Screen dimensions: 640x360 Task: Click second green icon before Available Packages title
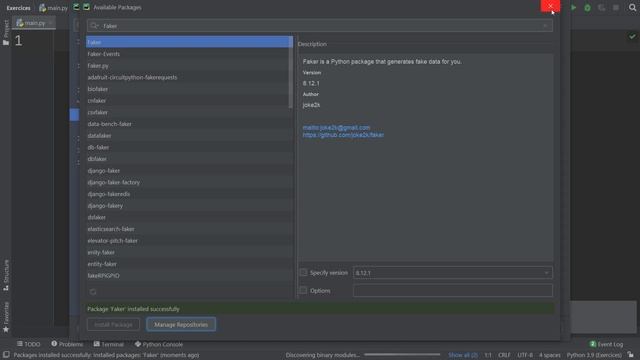(x=86, y=7)
